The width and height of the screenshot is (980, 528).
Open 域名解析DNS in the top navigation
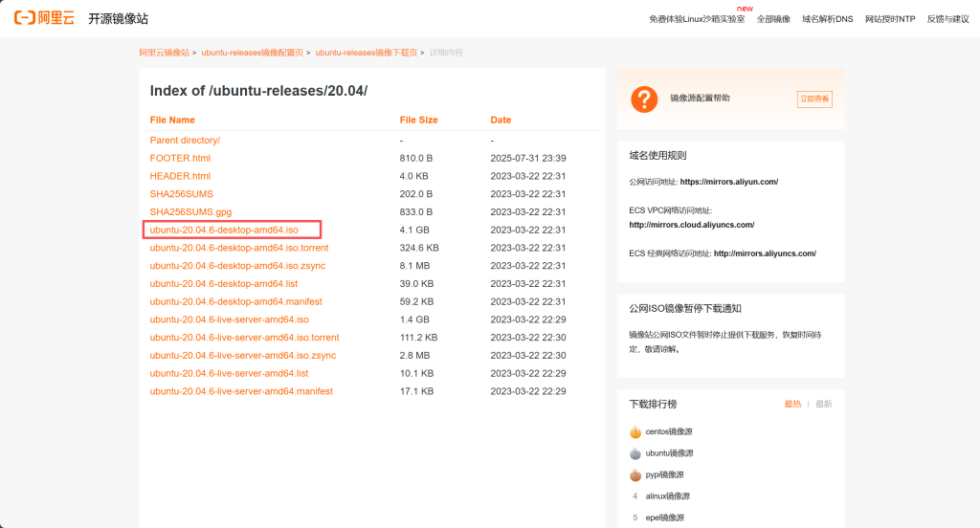pyautogui.click(x=827, y=19)
